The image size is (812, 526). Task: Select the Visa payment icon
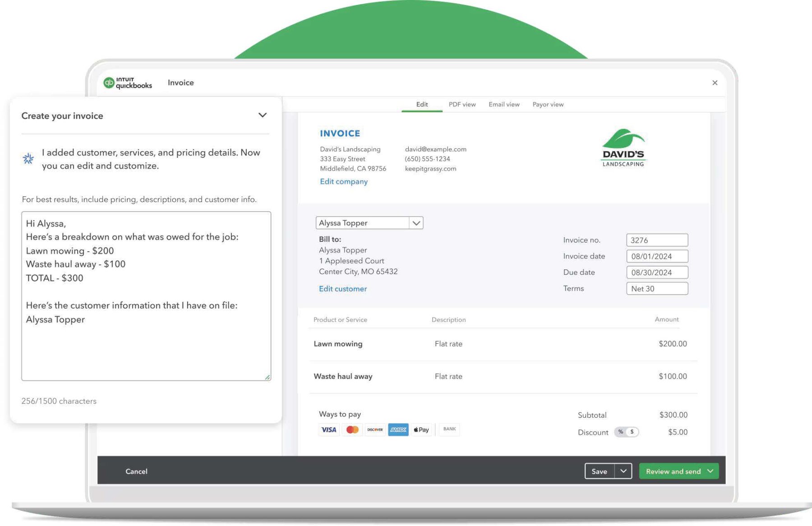(329, 429)
